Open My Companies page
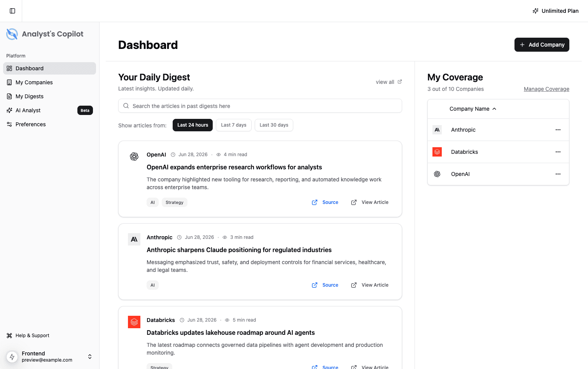The image size is (588, 369). click(49, 82)
